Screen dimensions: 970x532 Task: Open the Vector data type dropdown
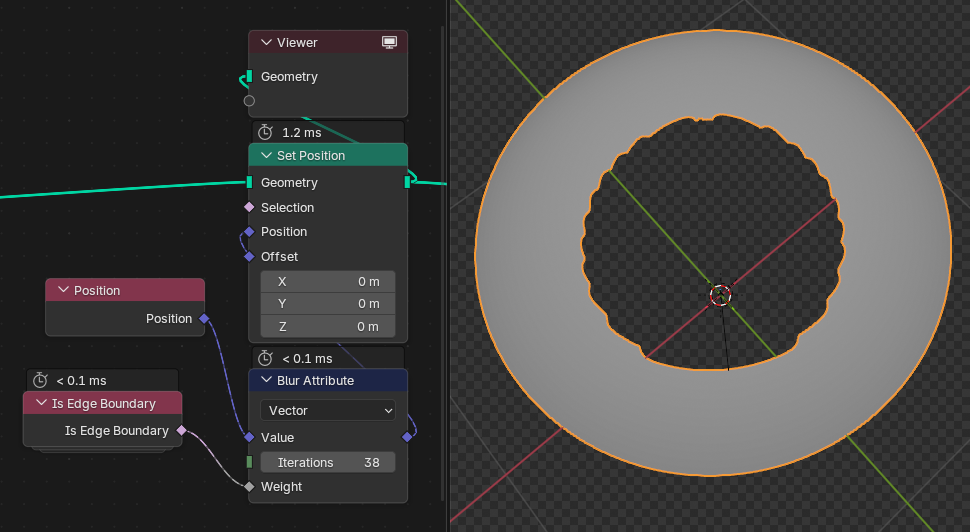(328, 410)
